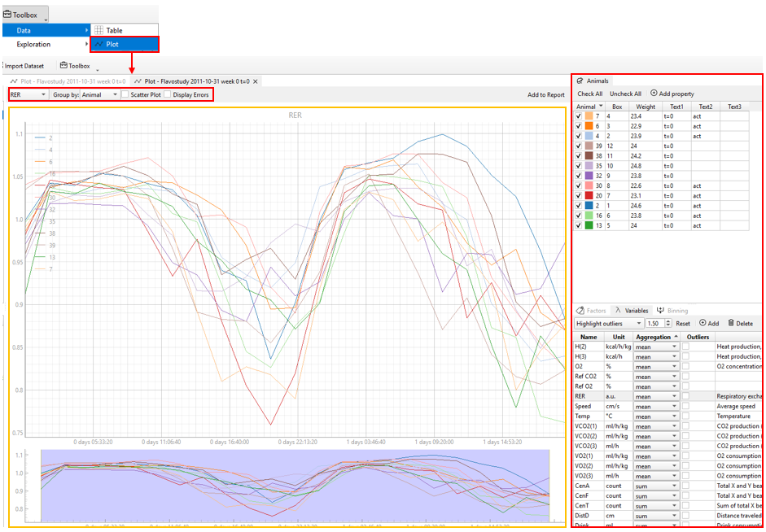Click the Reset button for outlier threshold
This screenshot has height=532, width=766.
tap(682, 323)
